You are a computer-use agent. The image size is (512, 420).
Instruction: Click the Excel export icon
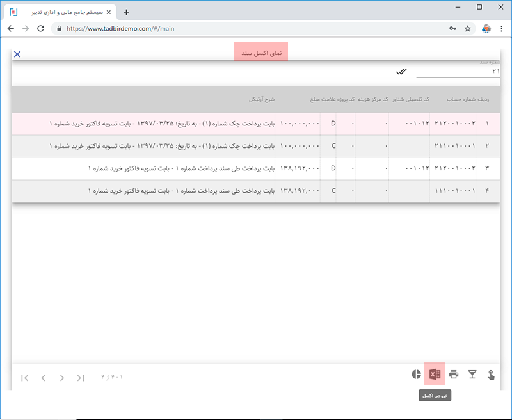click(x=435, y=375)
